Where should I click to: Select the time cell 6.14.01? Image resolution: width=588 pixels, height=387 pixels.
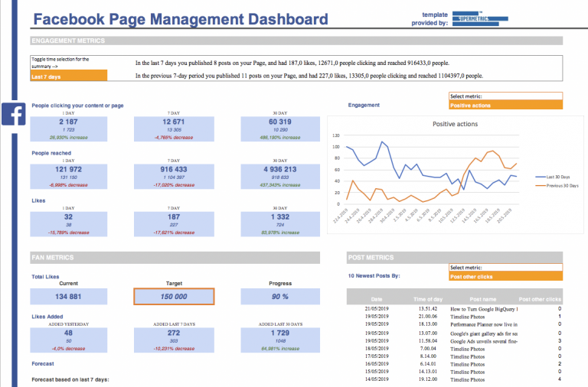pyautogui.click(x=428, y=364)
